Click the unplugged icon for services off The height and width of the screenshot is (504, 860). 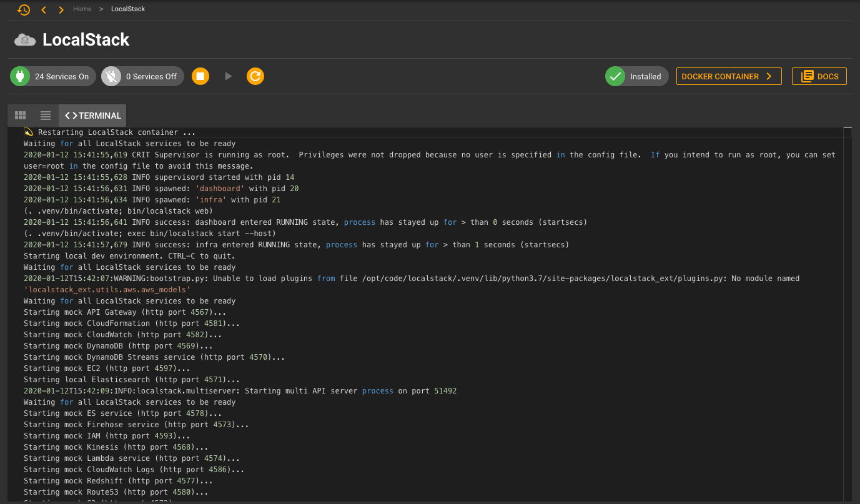111,76
